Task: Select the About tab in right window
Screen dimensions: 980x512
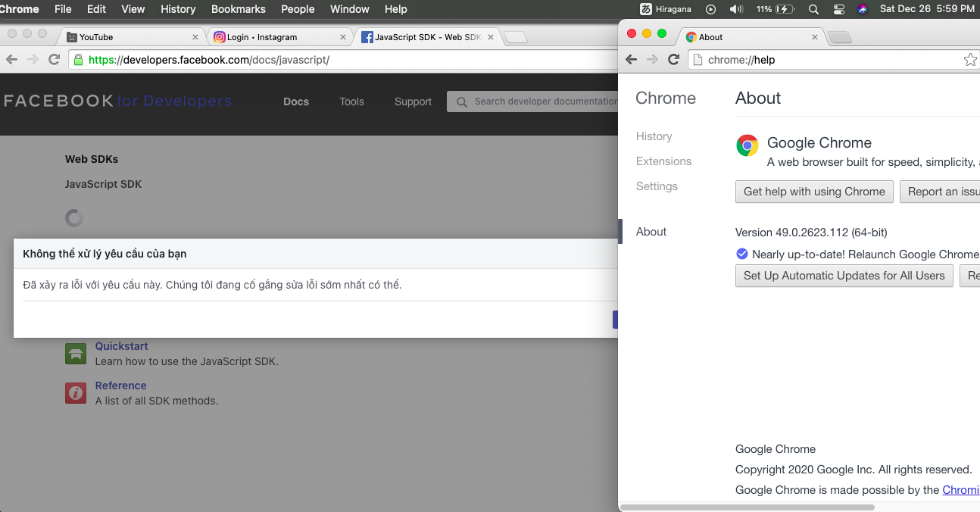Action: [x=751, y=37]
